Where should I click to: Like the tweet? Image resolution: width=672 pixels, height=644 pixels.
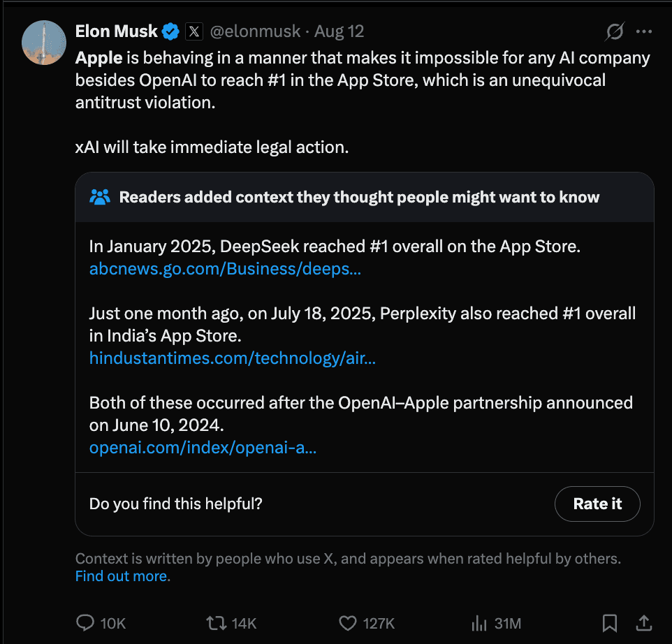click(x=347, y=622)
